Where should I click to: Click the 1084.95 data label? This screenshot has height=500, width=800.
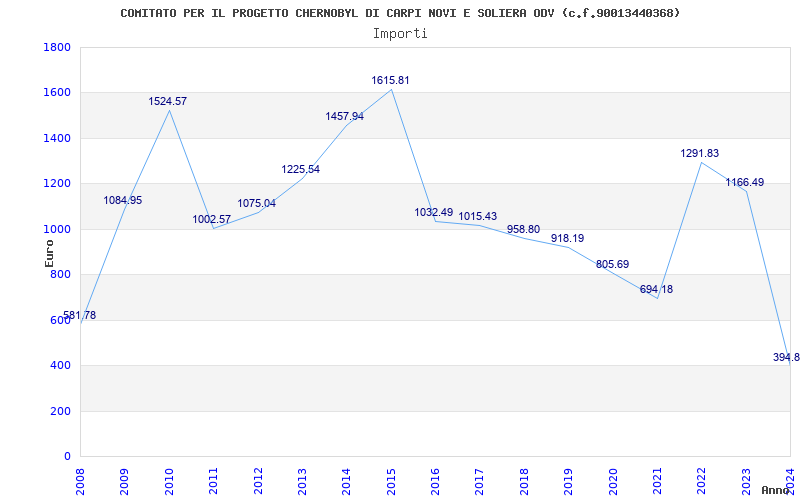point(123,201)
